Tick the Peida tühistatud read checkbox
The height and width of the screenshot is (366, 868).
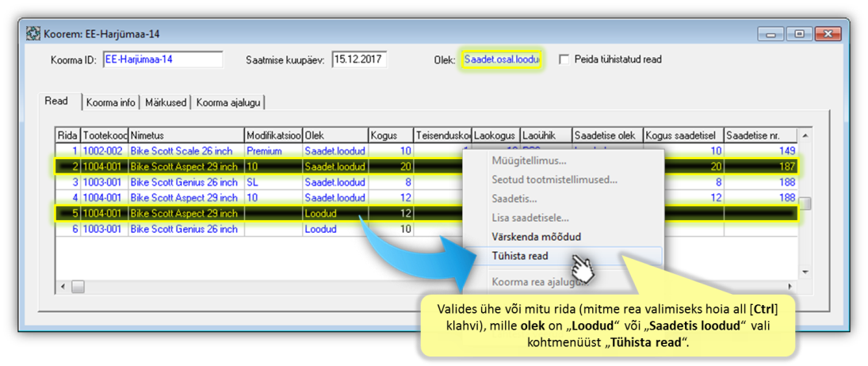click(564, 59)
